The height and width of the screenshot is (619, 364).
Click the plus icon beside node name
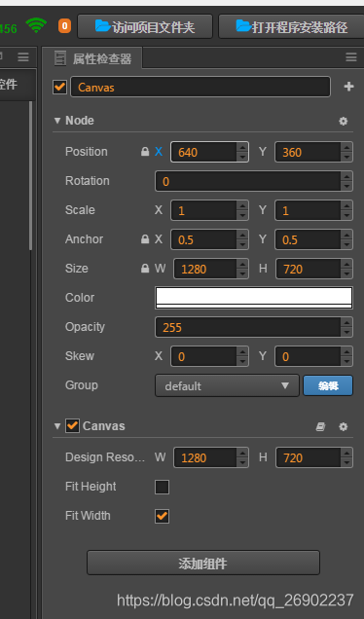[348, 87]
